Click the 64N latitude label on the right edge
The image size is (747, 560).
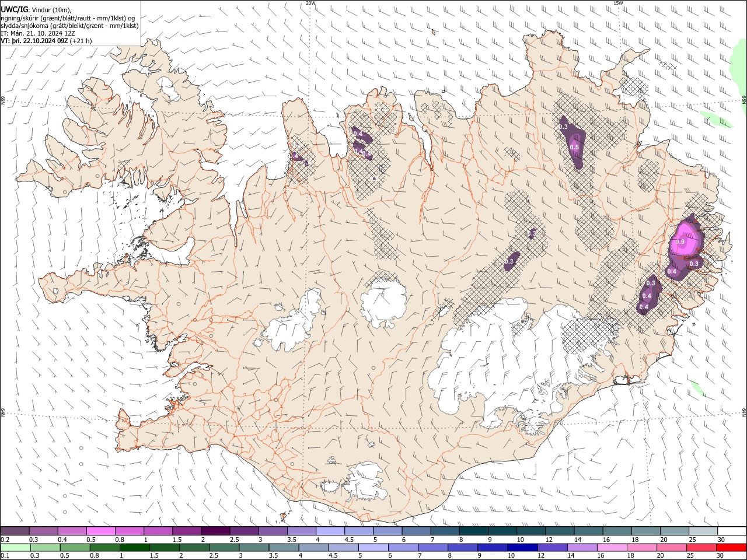(x=744, y=412)
